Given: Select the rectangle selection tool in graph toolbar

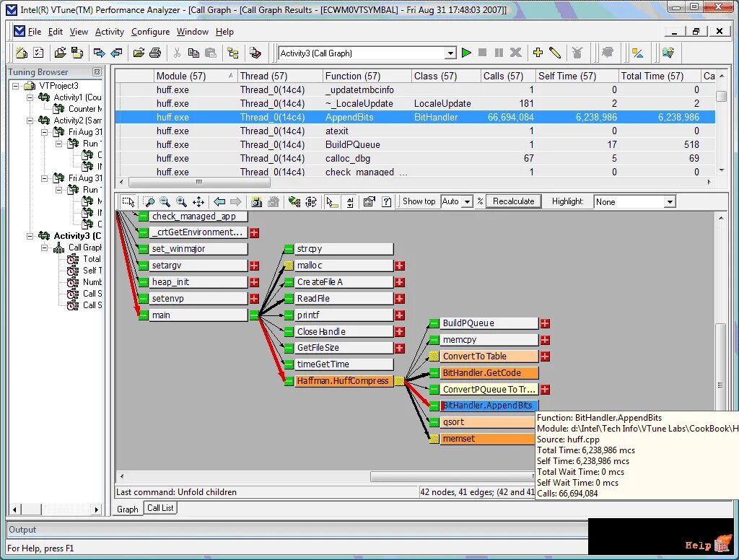Looking at the screenshot, I should coord(128,202).
